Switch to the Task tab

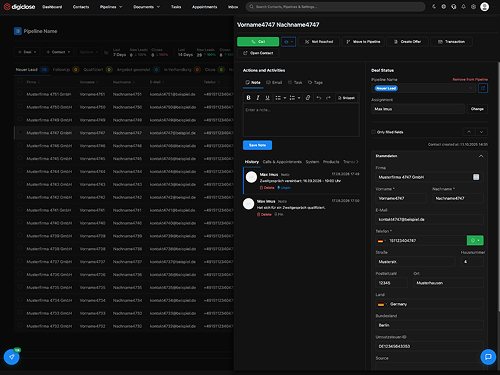(x=295, y=82)
